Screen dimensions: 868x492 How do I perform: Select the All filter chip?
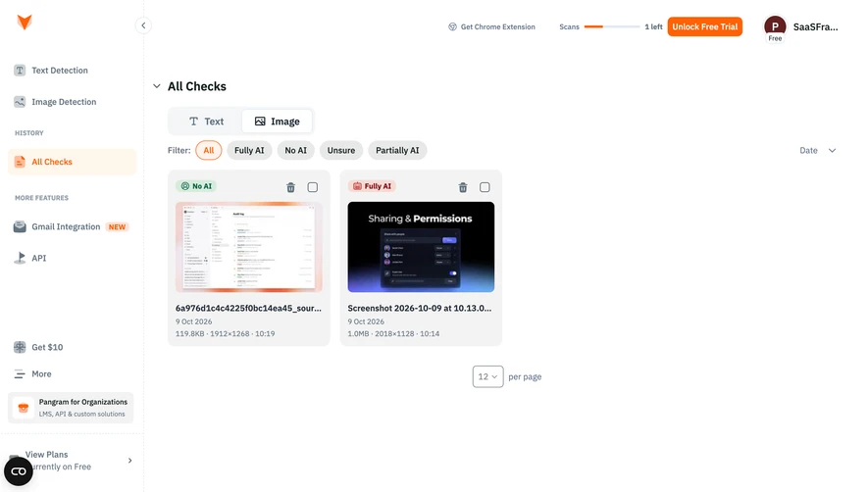point(209,151)
